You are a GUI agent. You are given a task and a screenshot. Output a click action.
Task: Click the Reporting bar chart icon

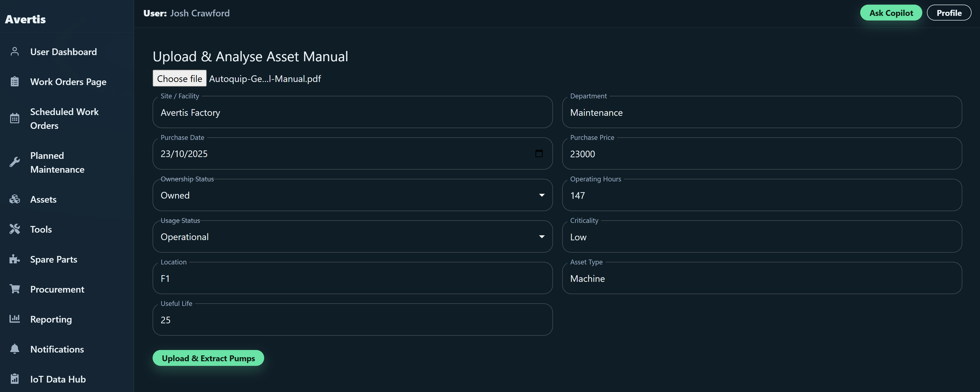tap(14, 319)
